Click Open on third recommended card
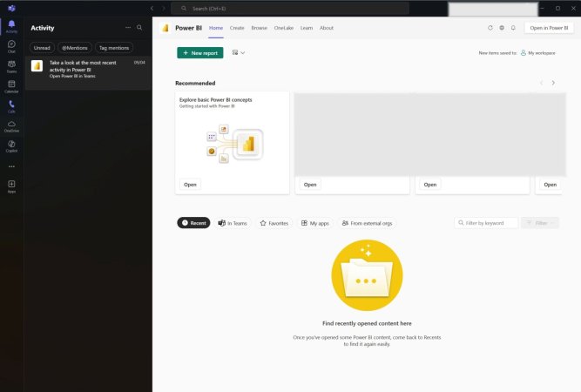This screenshot has height=392, width=581. click(430, 185)
